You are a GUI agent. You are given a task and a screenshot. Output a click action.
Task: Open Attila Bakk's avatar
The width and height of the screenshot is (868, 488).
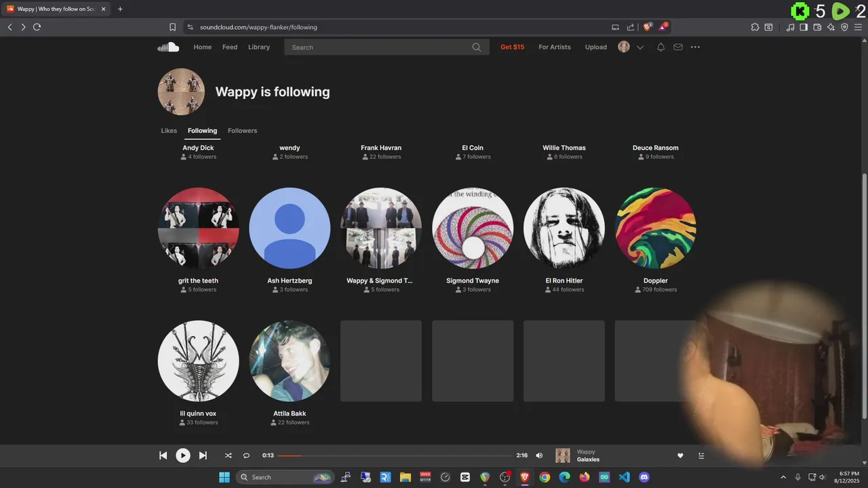tap(290, 361)
